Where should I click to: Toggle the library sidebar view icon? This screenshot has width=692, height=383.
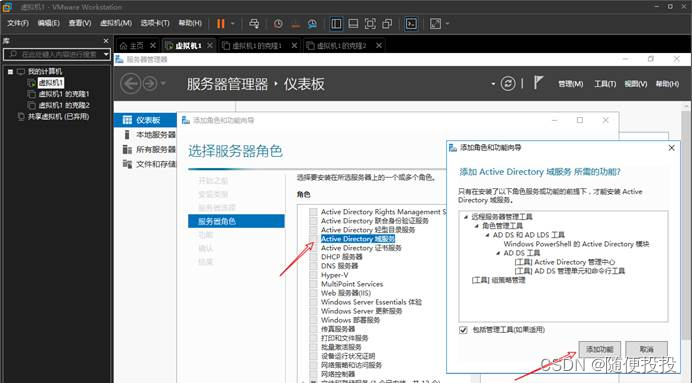336,24
